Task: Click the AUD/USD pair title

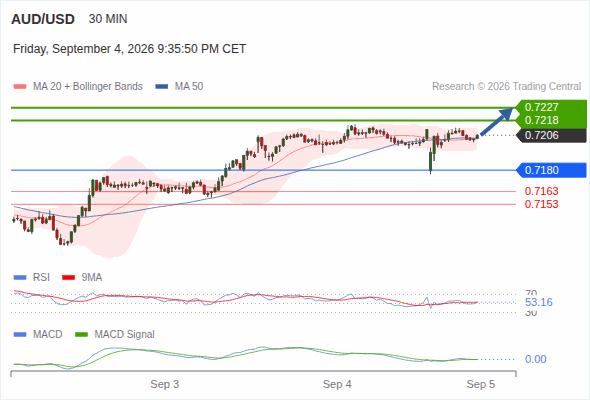Action: pos(43,19)
